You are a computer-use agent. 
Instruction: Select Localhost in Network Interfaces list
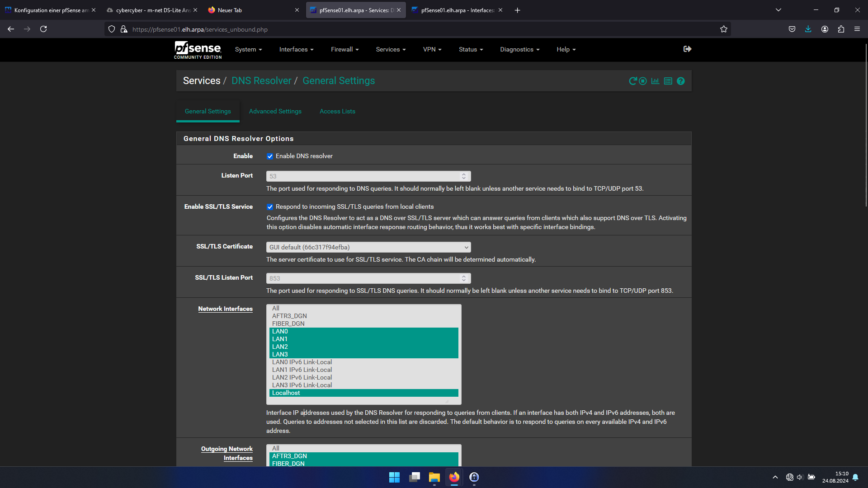363,393
